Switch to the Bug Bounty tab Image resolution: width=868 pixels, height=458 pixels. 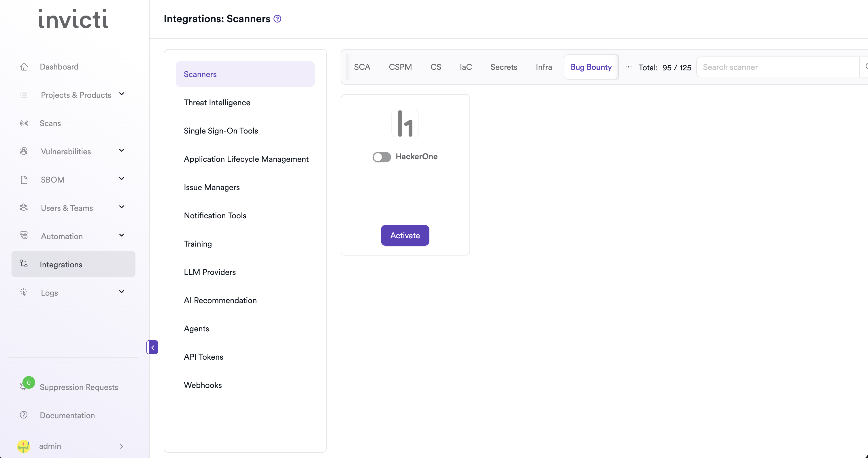point(591,67)
